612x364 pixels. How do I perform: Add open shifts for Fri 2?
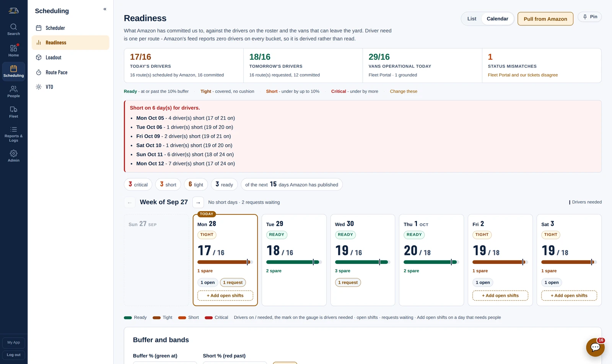click(x=500, y=296)
